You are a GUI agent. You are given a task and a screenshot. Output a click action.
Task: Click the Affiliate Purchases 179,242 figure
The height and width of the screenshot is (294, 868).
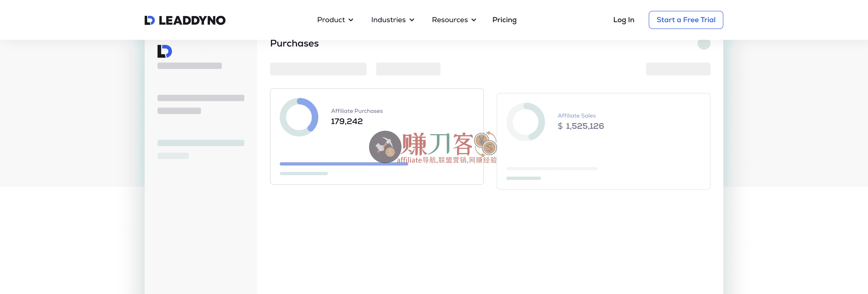coord(347,121)
